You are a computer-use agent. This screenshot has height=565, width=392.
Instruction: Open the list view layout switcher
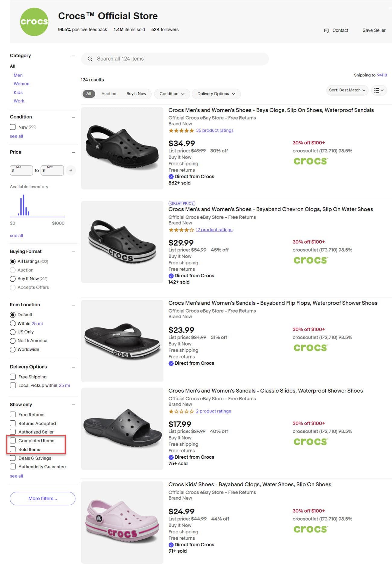[x=379, y=90]
